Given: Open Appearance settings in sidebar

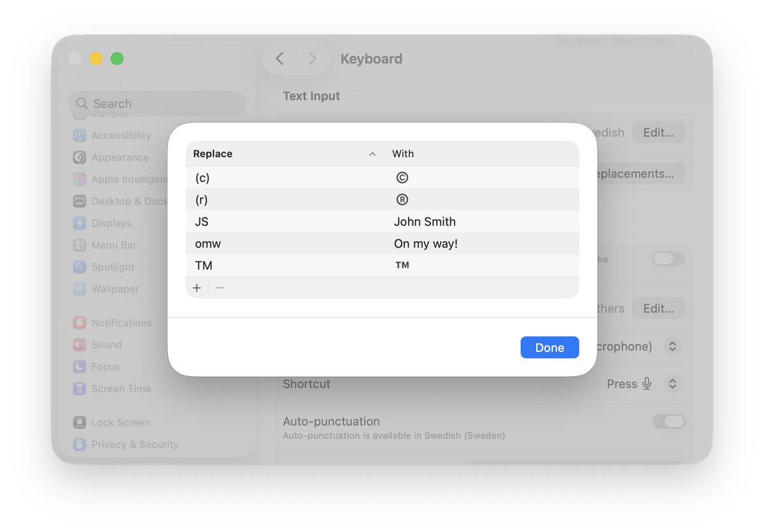Looking at the screenshot, I should click(111, 157).
